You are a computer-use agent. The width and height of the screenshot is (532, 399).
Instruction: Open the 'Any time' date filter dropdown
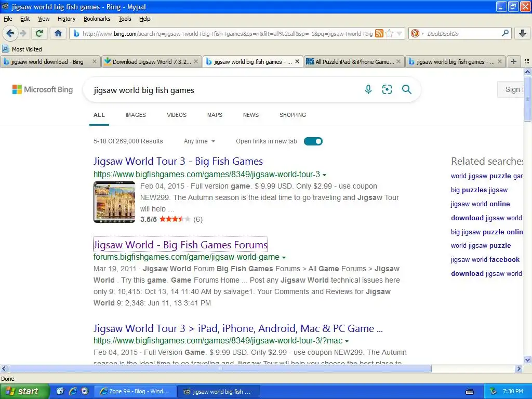tap(199, 141)
